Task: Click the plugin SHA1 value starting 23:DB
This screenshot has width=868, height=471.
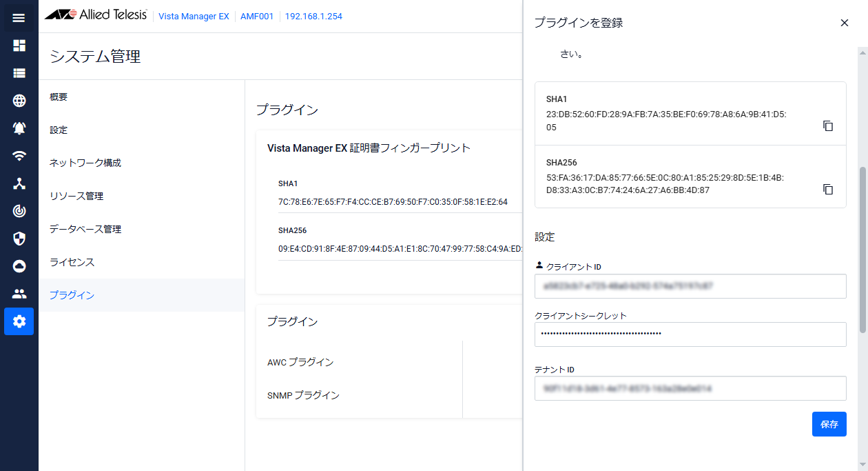Action: (666, 121)
